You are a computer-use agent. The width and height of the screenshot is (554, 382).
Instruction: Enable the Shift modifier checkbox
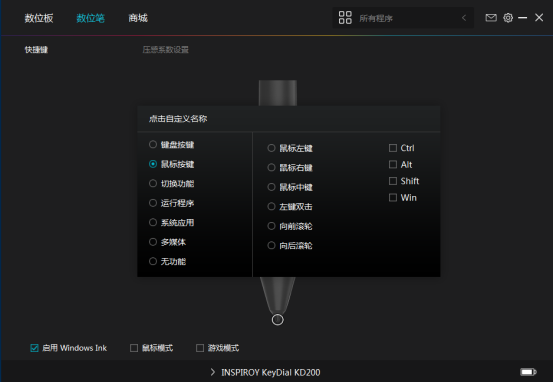tap(393, 181)
